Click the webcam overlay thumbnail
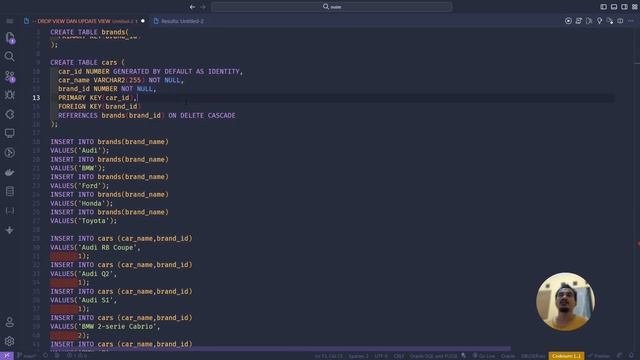 (565, 302)
